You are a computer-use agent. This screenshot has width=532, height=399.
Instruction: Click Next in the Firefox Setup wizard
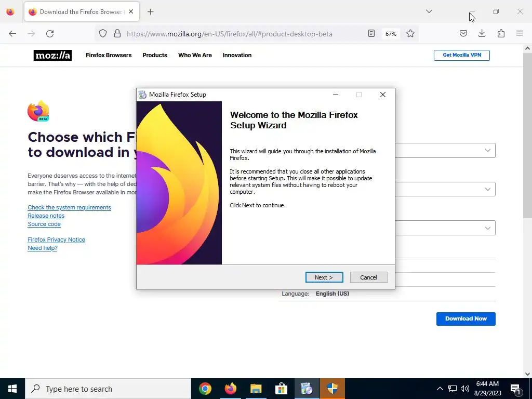324,277
